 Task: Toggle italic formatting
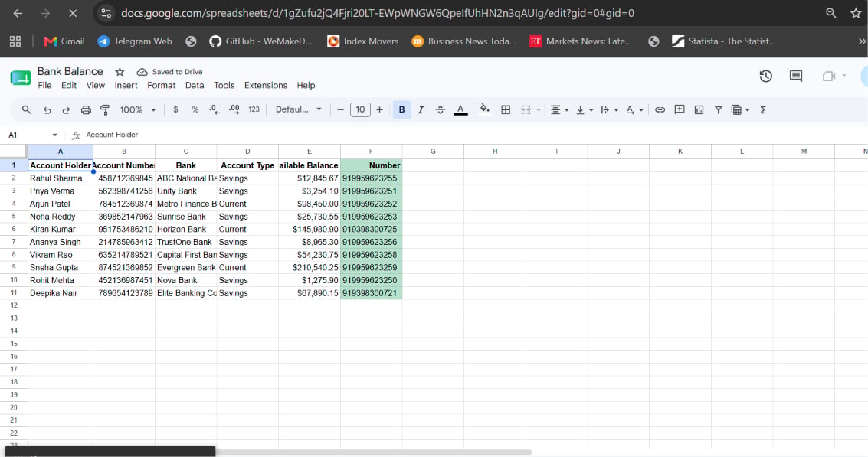[x=421, y=109]
